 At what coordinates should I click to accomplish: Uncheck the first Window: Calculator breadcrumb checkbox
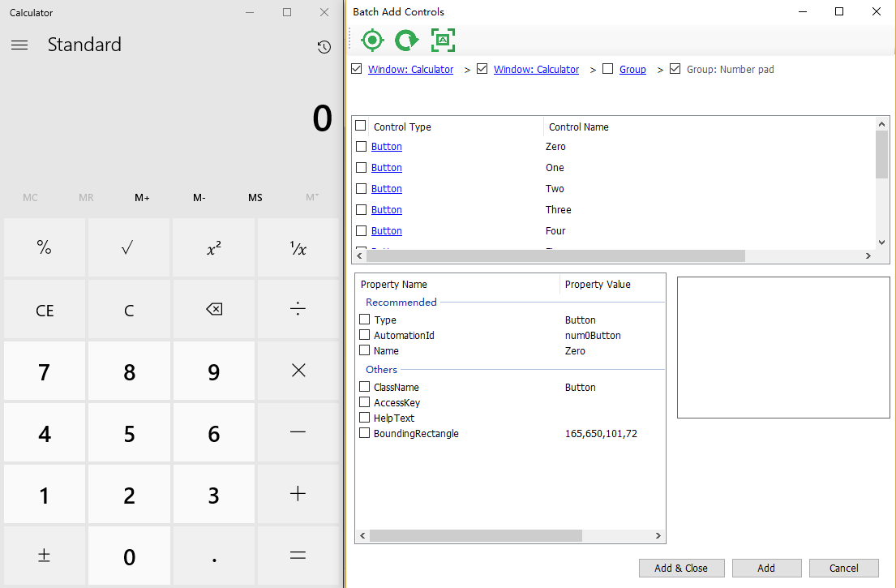(x=357, y=69)
